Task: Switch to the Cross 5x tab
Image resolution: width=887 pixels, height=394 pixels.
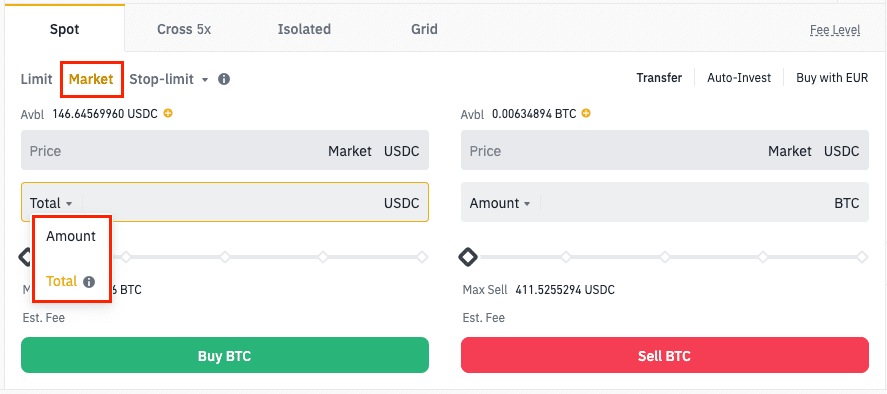Action: pyautogui.click(x=184, y=29)
